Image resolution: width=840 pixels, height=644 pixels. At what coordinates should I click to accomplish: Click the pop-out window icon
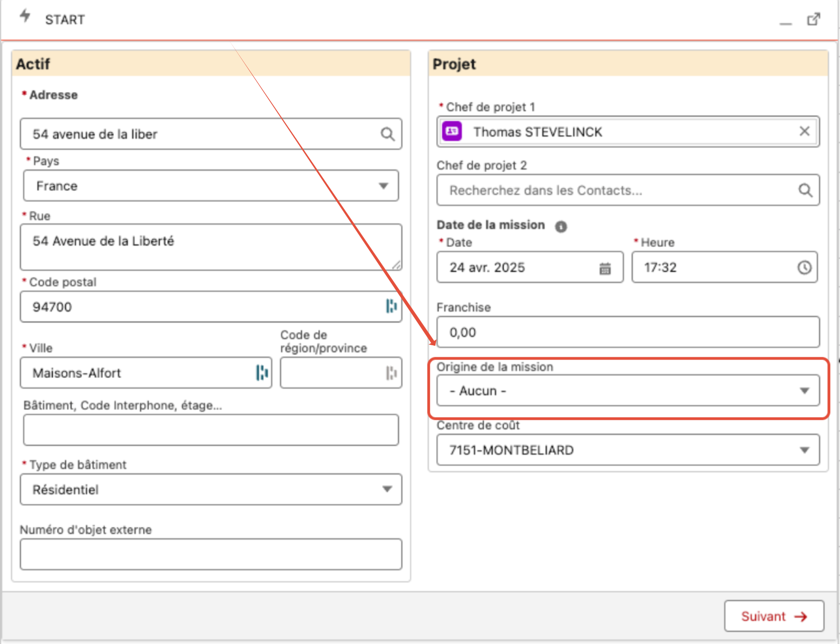tap(814, 19)
